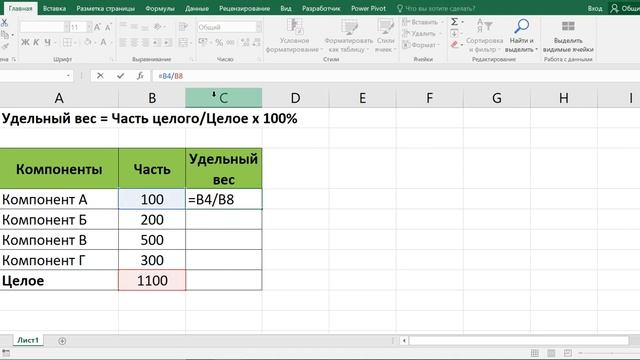This screenshot has width=640, height=360.
Task: Expand the Name Box dropdown arrow
Action: click(68, 76)
